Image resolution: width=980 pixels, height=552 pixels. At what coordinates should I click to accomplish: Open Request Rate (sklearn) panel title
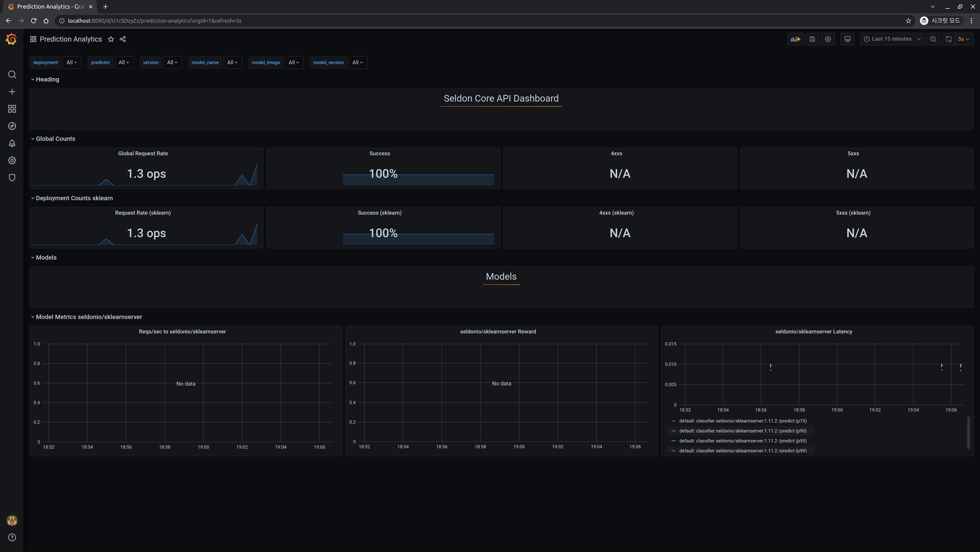click(143, 213)
